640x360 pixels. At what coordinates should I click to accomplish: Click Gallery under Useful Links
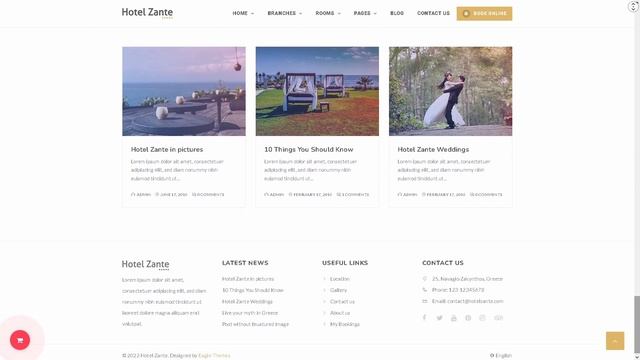338,290
